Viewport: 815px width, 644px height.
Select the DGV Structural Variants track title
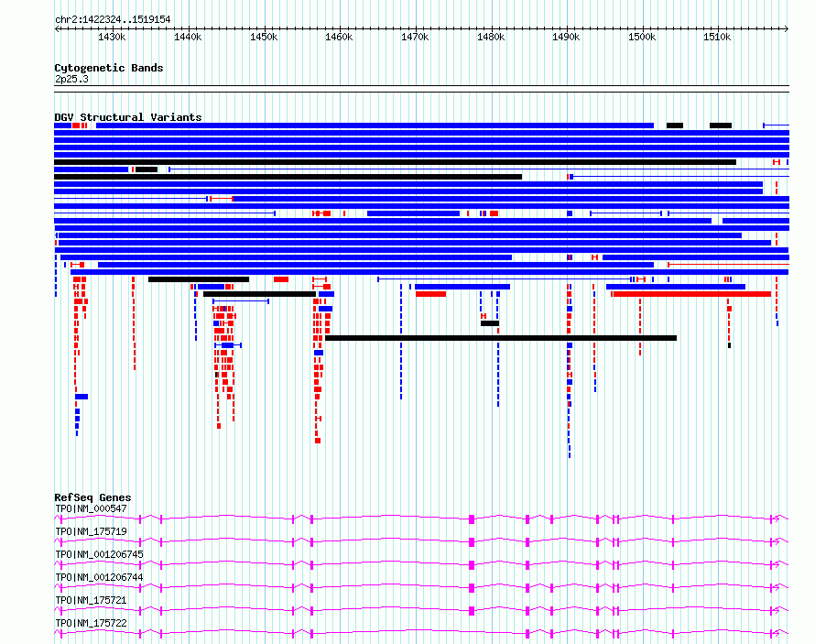128,117
